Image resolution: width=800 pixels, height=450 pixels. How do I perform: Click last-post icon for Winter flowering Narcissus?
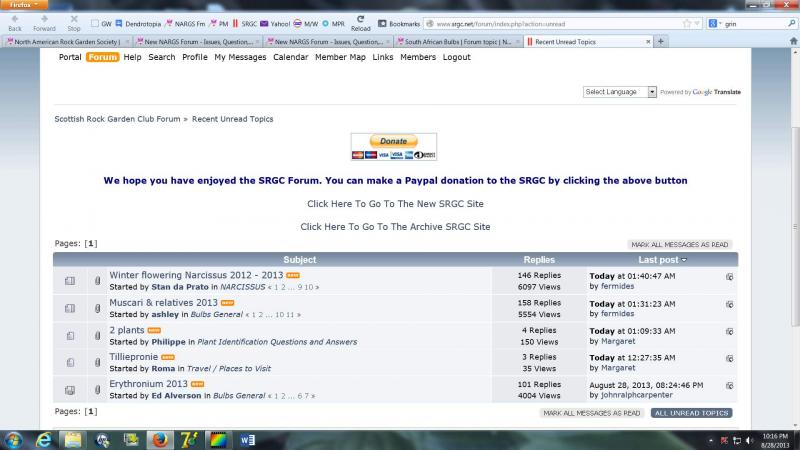pos(730,276)
